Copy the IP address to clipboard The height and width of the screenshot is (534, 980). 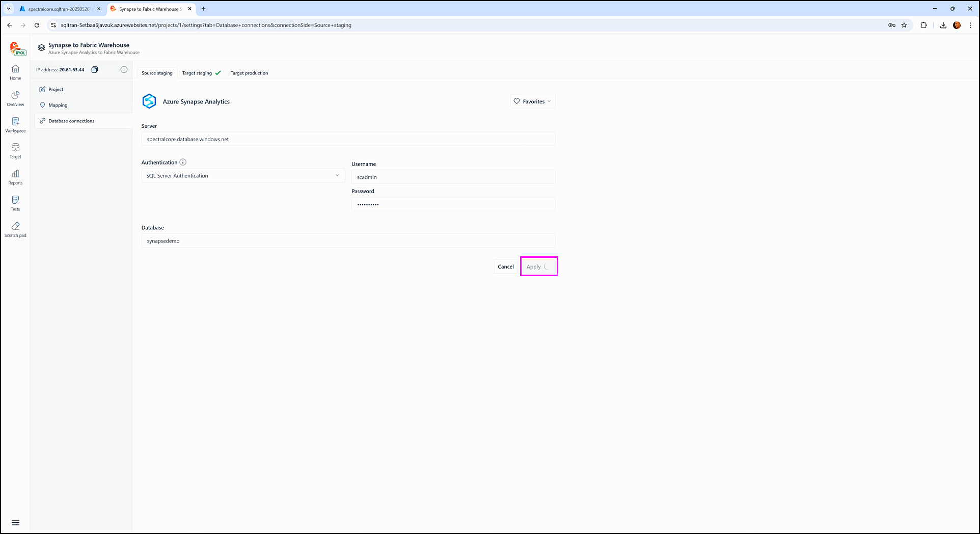(x=95, y=70)
